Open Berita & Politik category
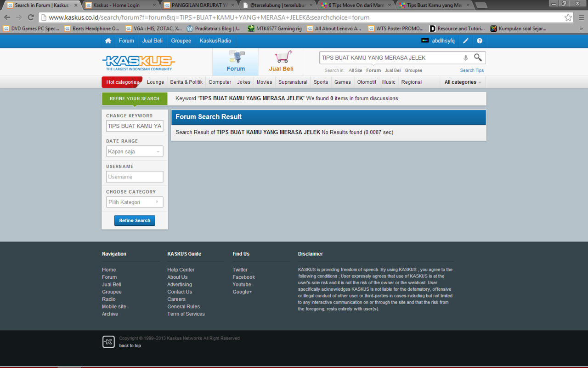 click(x=187, y=82)
